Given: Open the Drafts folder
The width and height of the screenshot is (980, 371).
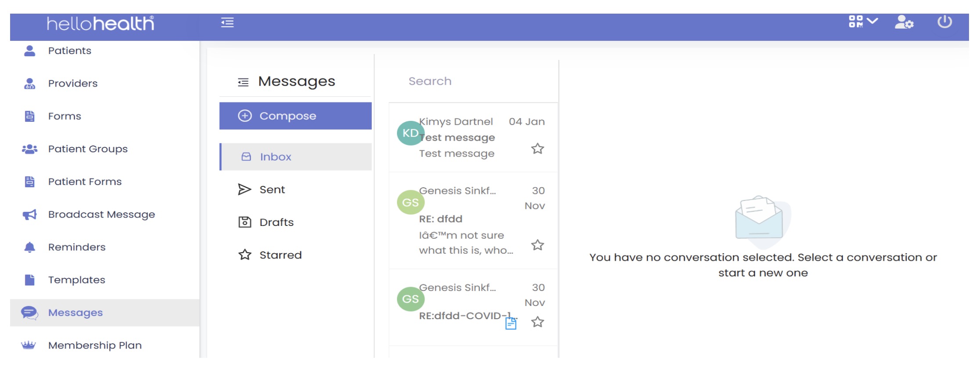Looking at the screenshot, I should 276,222.
